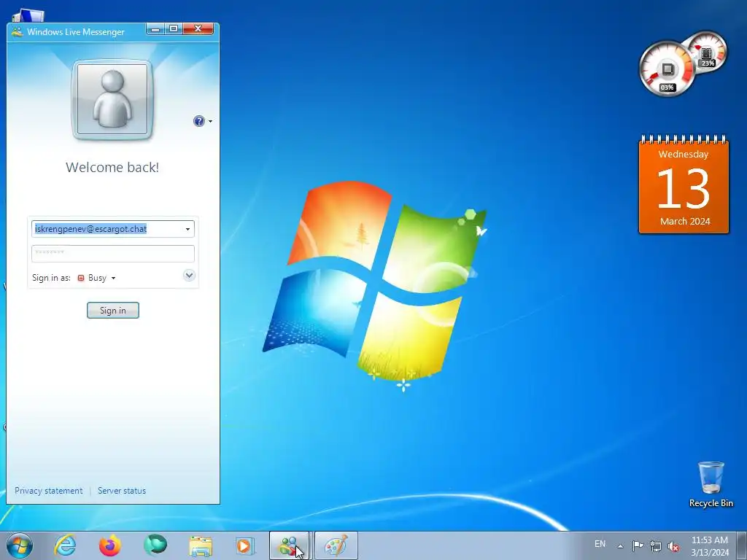Open the Paint taskbar button
The height and width of the screenshot is (560, 747).
336,546
